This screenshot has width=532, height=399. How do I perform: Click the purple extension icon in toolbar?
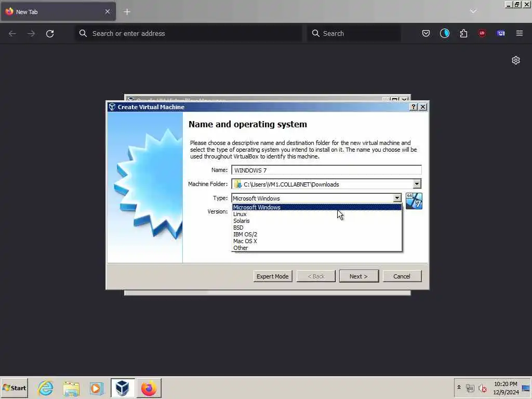click(x=501, y=33)
